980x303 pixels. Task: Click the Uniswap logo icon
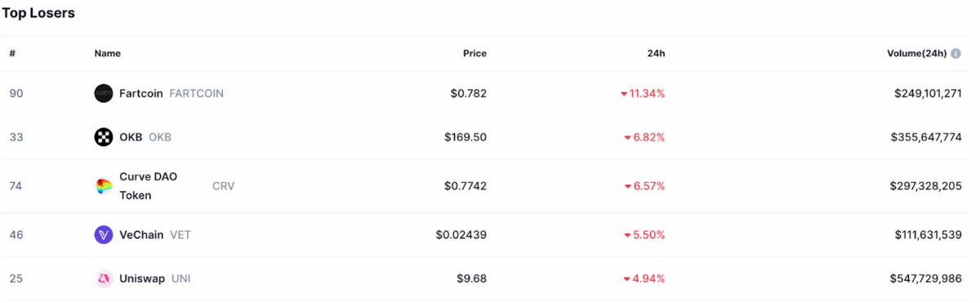pyautogui.click(x=104, y=278)
